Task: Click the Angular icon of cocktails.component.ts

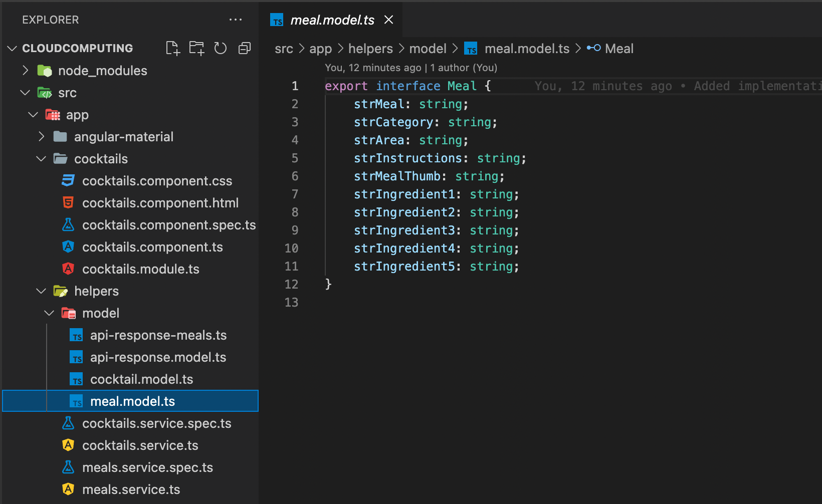Action: [x=68, y=246]
